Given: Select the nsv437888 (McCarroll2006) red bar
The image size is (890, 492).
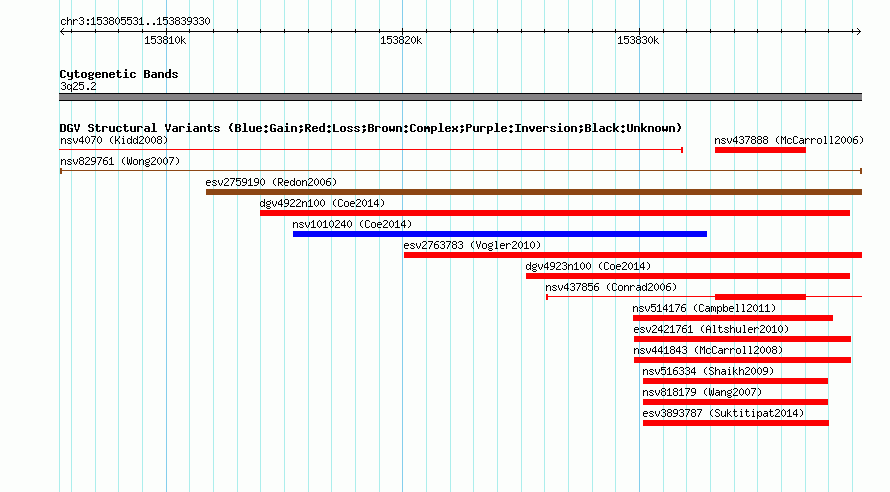Looking at the screenshot, I should tap(760, 150).
